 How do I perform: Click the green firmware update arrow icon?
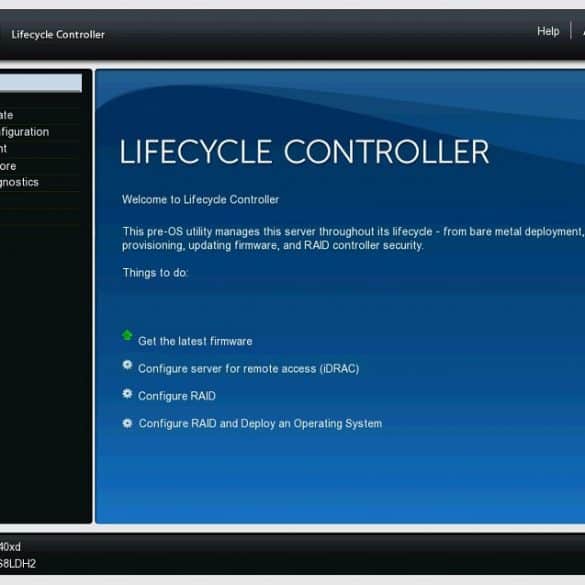pyautogui.click(x=127, y=335)
